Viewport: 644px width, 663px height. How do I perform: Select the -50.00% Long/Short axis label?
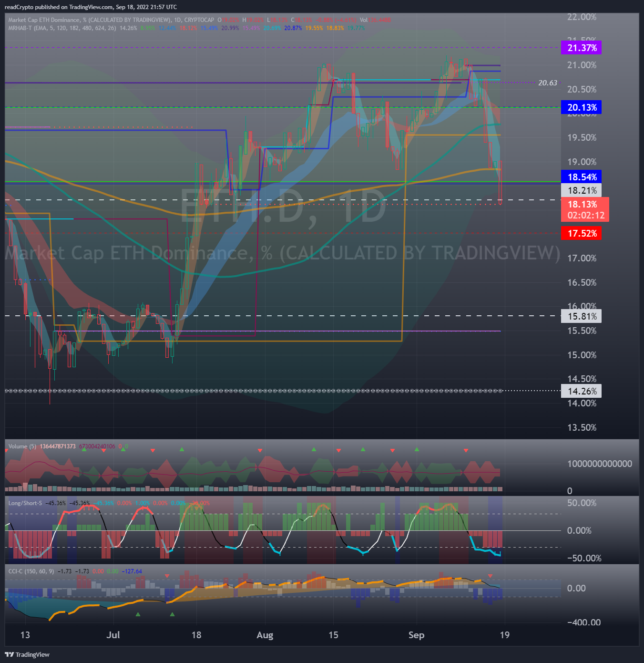[x=584, y=559]
